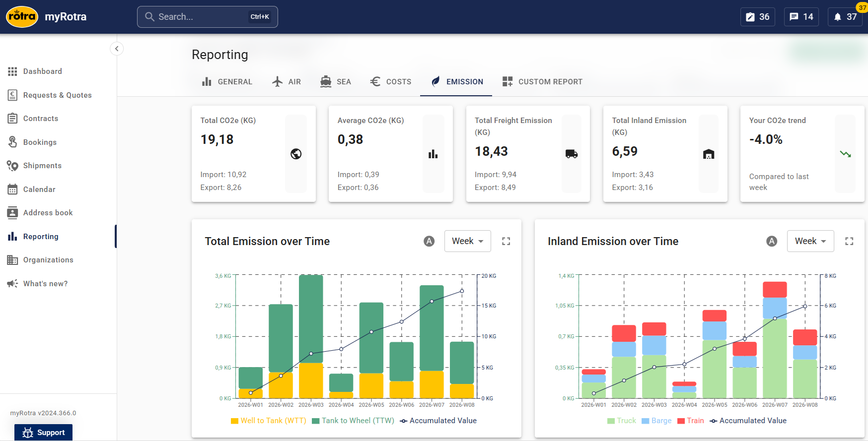
Task: Click the warehouse icon in Total Inland Emission card
Action: pyautogui.click(x=709, y=154)
